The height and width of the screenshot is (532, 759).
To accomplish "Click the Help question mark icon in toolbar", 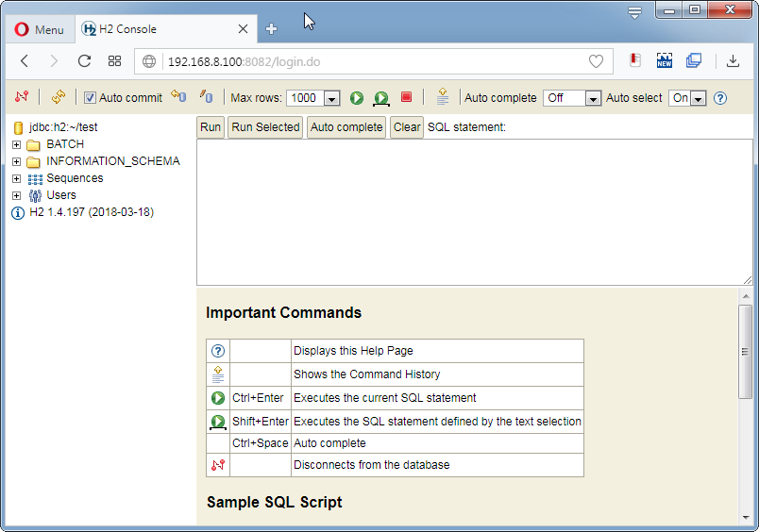I will click(x=720, y=98).
